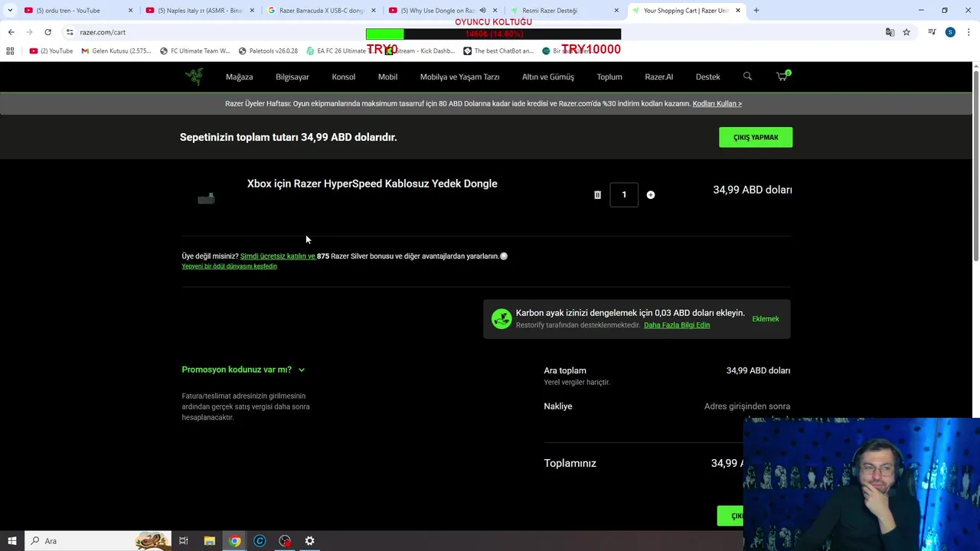Open the YouTube bookmark
Image resolution: width=980 pixels, height=551 pixels.
tap(51, 51)
